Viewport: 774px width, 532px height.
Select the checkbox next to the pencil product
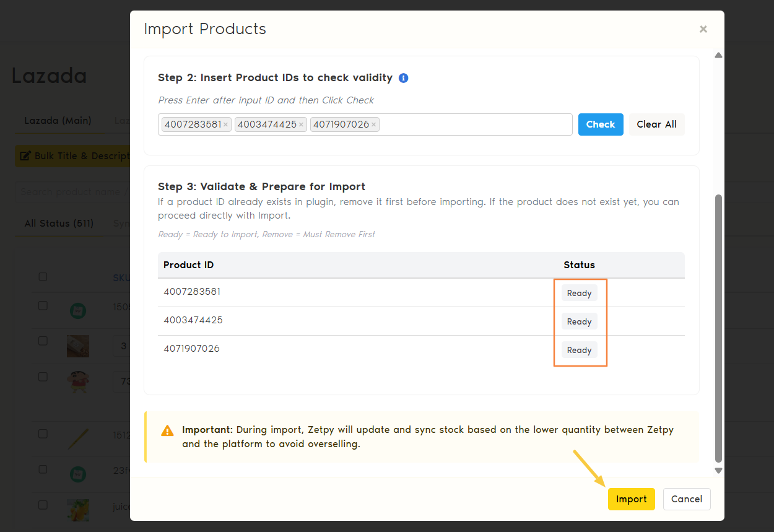pos(43,434)
